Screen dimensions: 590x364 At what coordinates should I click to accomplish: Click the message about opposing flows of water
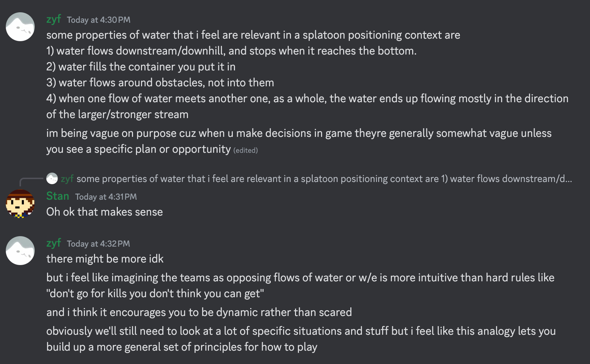coord(300,278)
